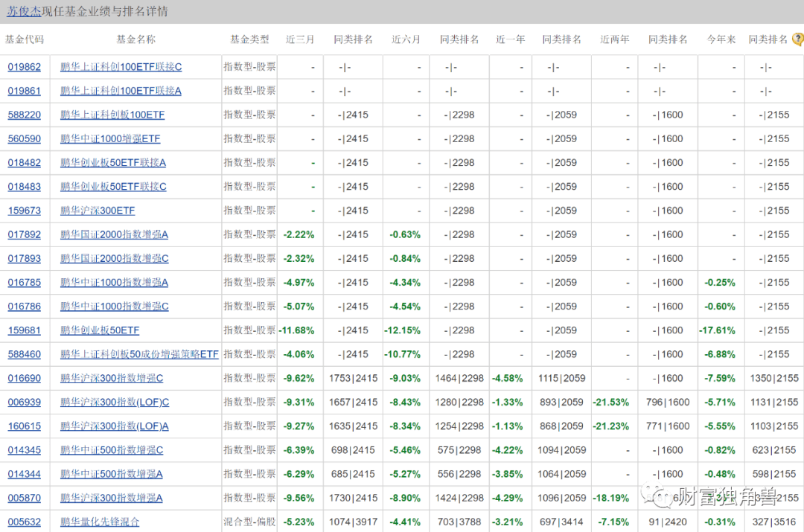Click fund code 160615
Viewport: 804px width, 532px height.
point(25,426)
